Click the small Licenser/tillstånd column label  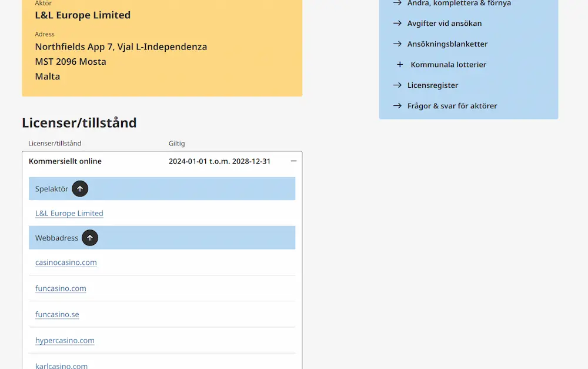click(x=55, y=144)
